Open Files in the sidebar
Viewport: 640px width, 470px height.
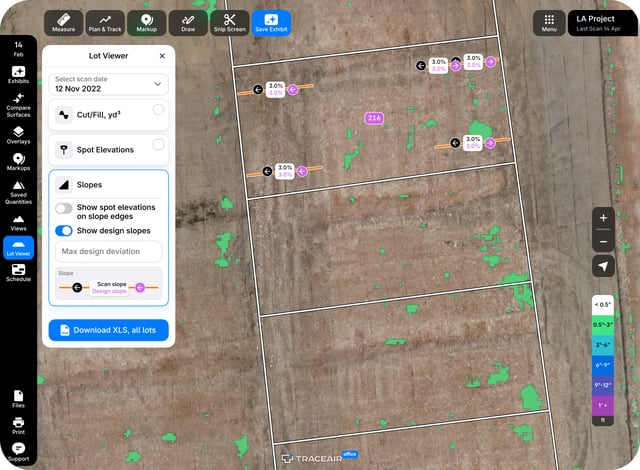(18, 399)
